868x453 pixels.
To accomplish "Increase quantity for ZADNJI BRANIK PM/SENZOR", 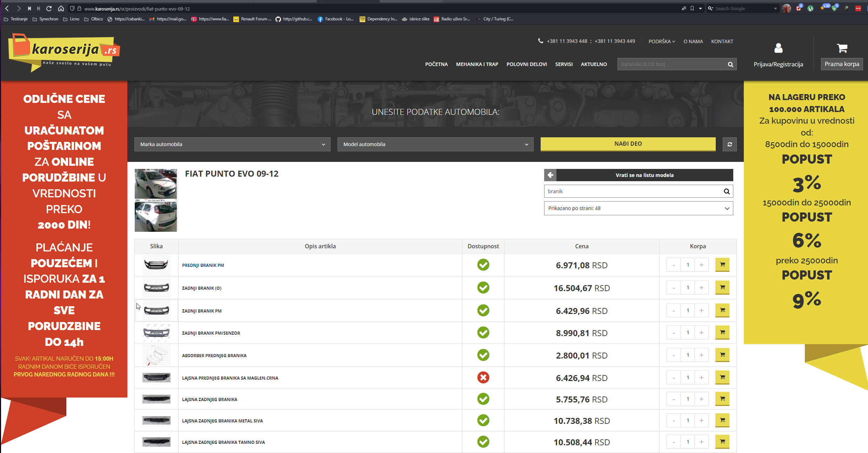I will click(x=701, y=333).
